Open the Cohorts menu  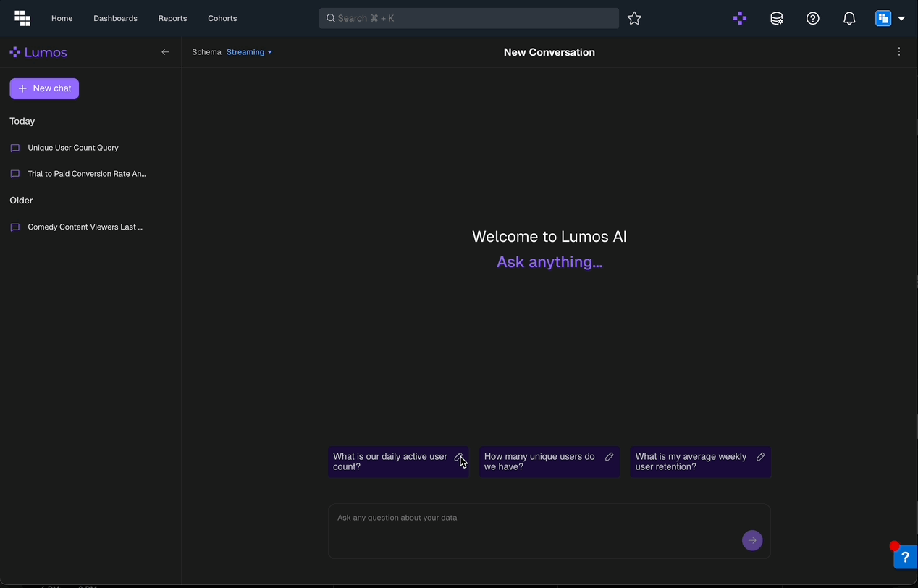tap(222, 18)
